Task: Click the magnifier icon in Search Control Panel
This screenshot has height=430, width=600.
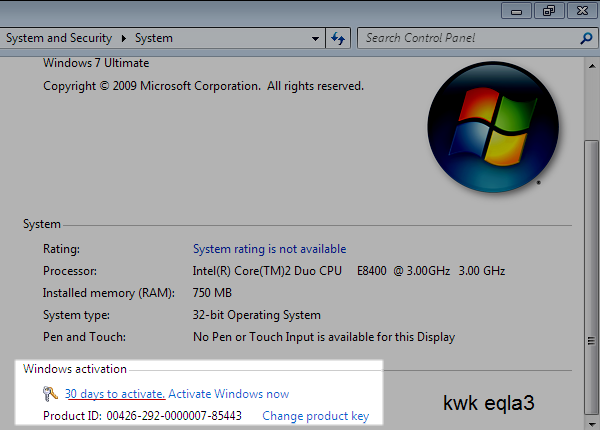Action: point(586,38)
